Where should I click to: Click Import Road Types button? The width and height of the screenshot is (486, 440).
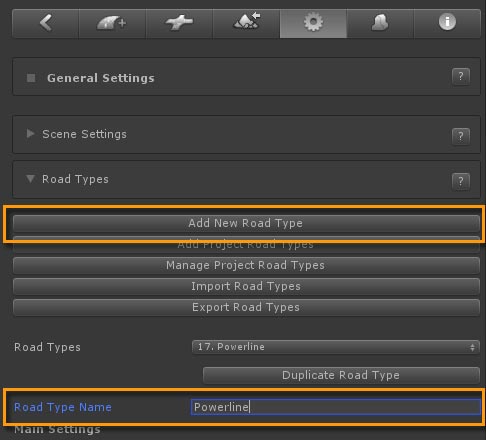click(246, 286)
